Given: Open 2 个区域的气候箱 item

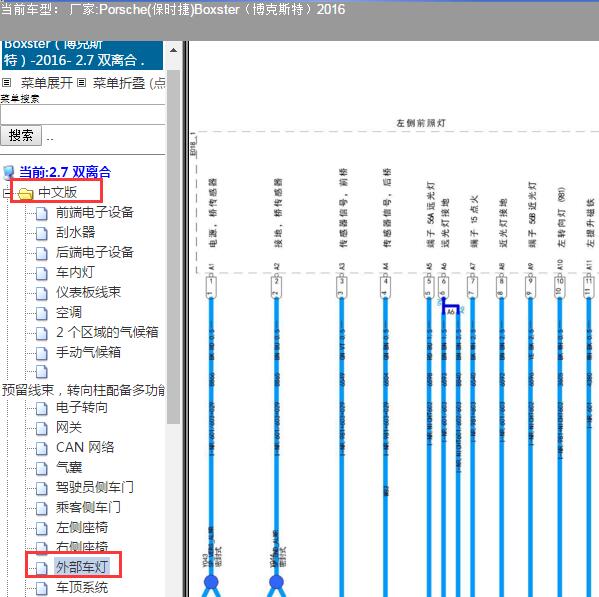Looking at the screenshot, I should [107, 332].
